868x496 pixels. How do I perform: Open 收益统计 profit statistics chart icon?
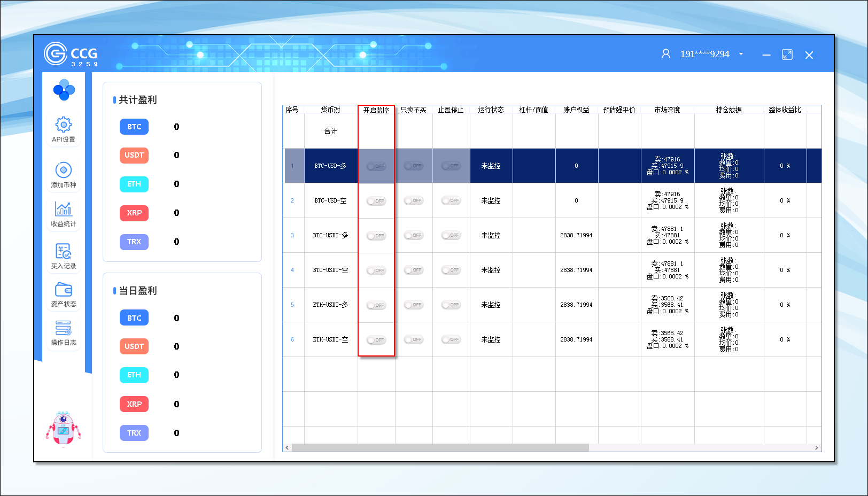coord(63,210)
